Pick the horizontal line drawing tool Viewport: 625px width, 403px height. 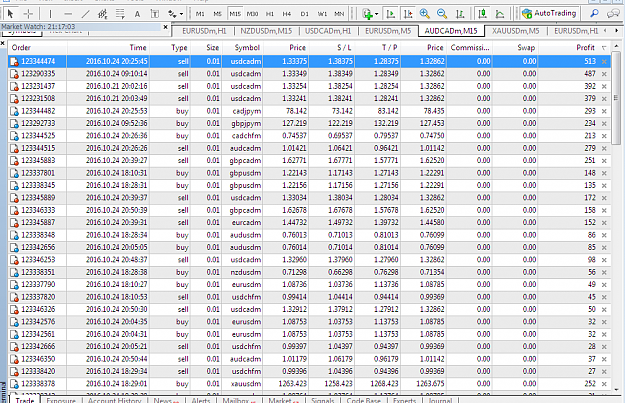[68, 14]
